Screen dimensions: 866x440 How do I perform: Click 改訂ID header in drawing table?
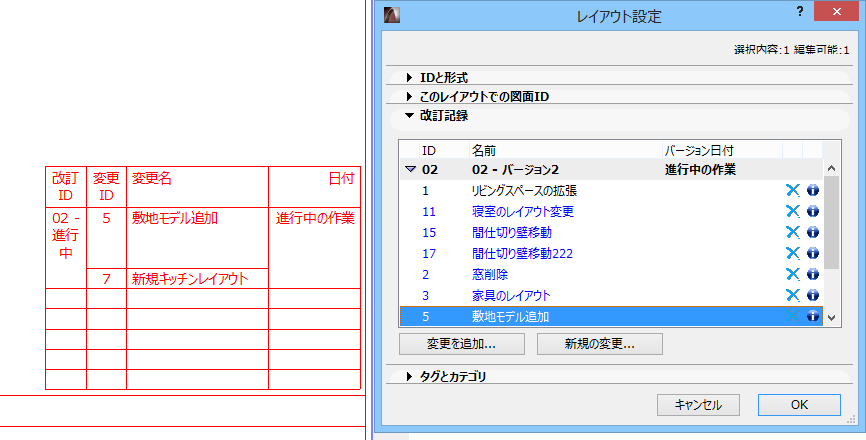tap(66, 187)
